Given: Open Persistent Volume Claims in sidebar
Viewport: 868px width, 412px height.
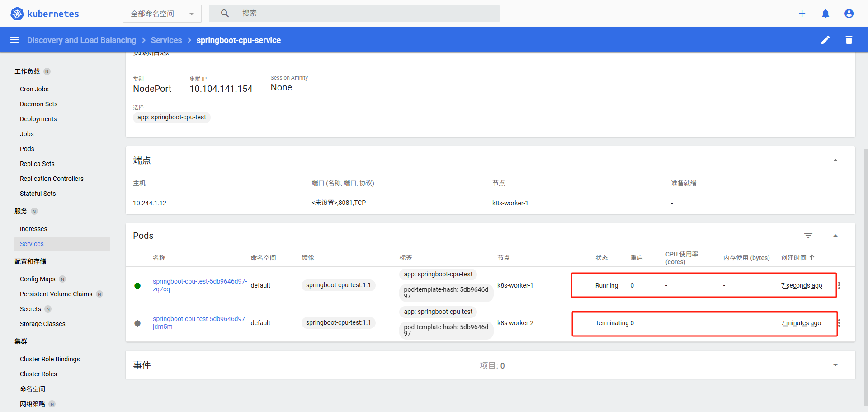Looking at the screenshot, I should click(56, 294).
